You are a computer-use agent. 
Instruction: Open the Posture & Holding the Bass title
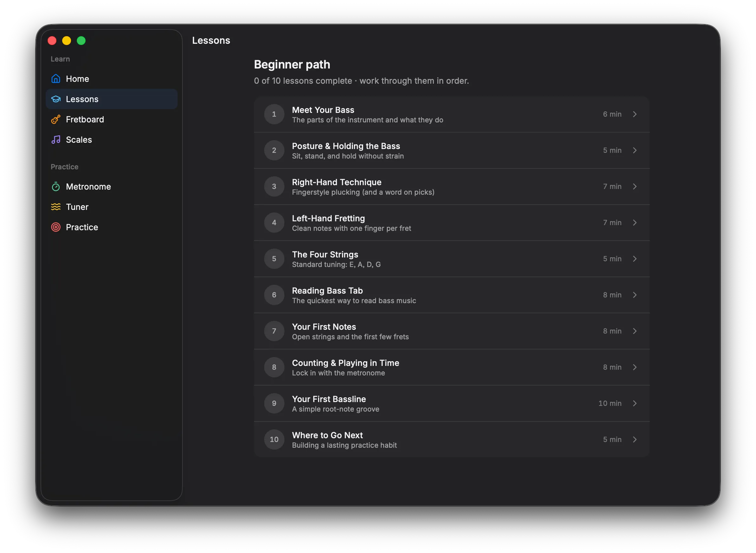click(346, 146)
